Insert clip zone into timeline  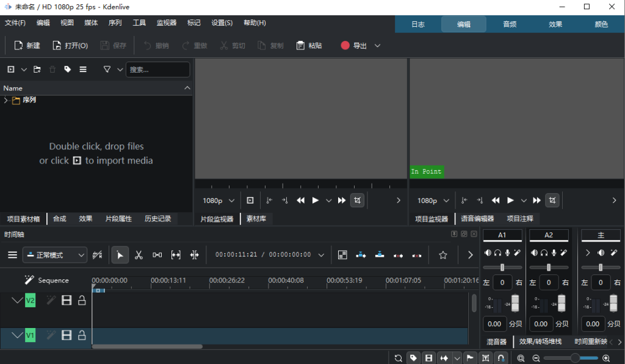pyautogui.click(x=361, y=255)
